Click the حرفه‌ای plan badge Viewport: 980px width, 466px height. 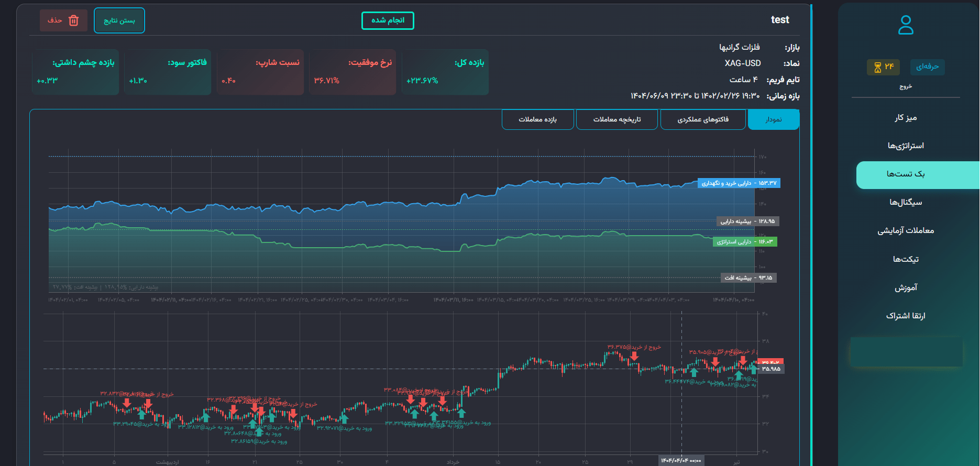(927, 67)
